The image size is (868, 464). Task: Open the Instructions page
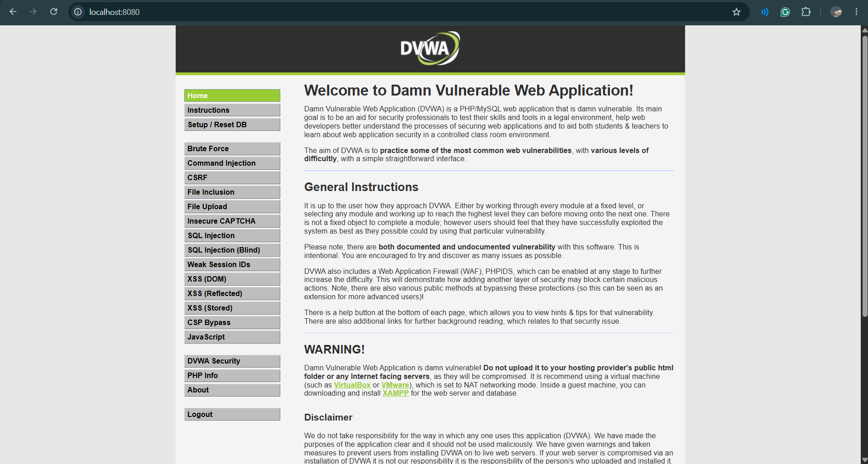point(232,110)
